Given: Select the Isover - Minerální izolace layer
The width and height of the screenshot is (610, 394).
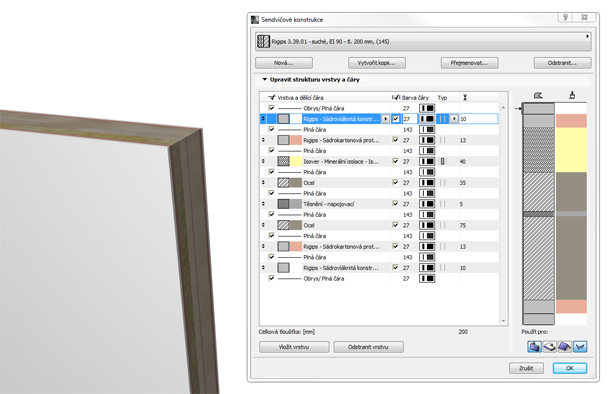Looking at the screenshot, I should click(379, 161).
